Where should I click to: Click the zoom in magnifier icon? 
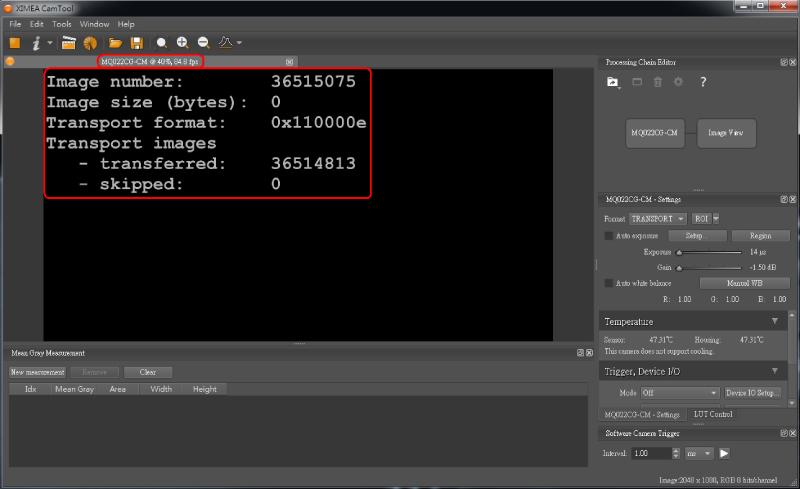[182, 43]
